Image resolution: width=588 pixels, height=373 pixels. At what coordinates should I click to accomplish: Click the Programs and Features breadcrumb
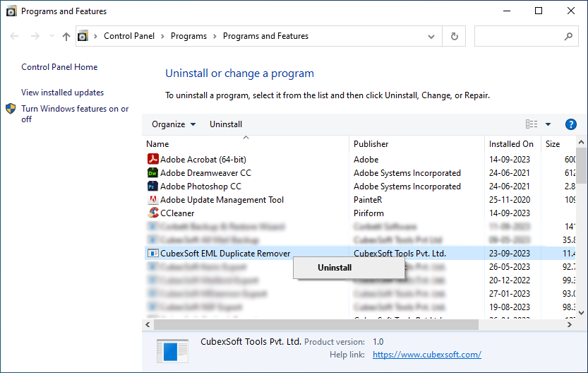click(265, 36)
